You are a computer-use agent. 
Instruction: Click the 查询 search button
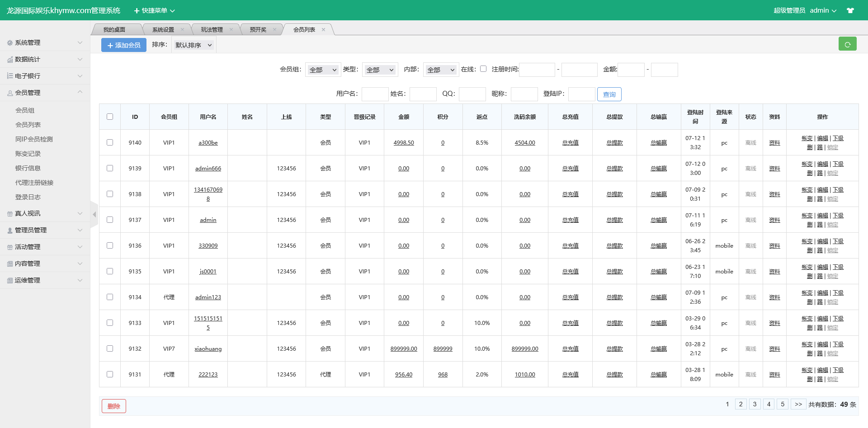(x=609, y=94)
